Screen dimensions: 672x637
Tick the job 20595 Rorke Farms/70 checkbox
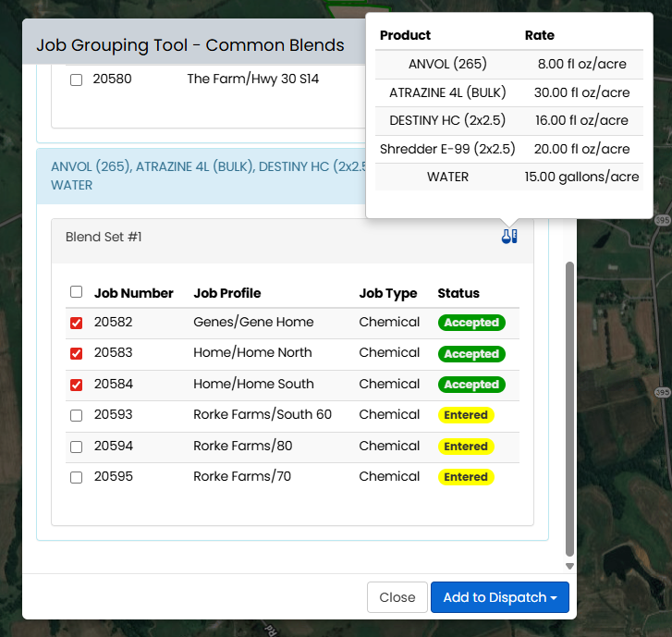pos(77,477)
